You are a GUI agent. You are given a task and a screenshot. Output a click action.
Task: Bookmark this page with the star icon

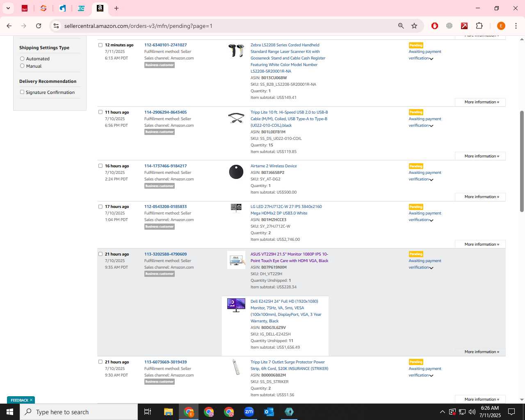tap(414, 26)
